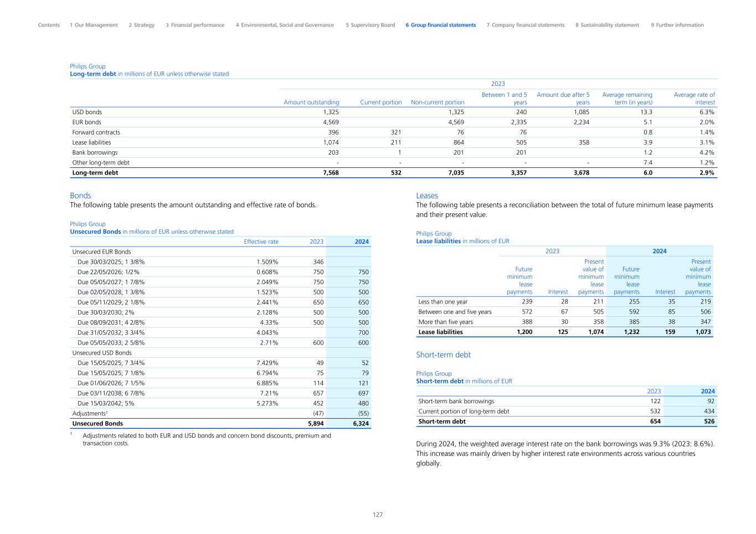Click the Short-term debt heading
The width and height of the screenshot is (756, 534).
click(x=443, y=355)
